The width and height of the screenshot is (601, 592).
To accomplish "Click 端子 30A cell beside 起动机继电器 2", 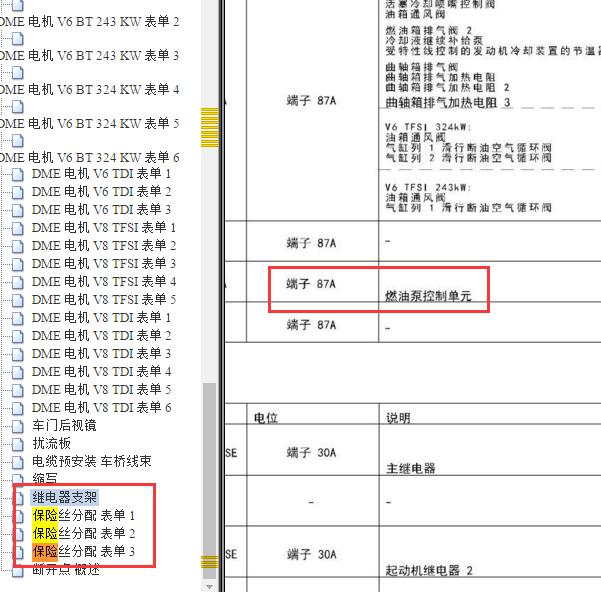I will click(x=311, y=554).
